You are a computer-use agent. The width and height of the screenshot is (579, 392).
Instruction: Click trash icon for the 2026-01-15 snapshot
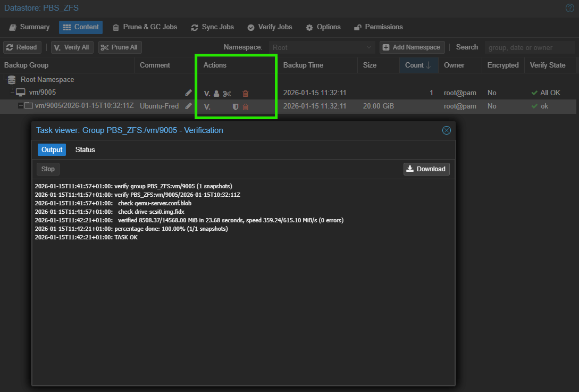[x=245, y=107]
